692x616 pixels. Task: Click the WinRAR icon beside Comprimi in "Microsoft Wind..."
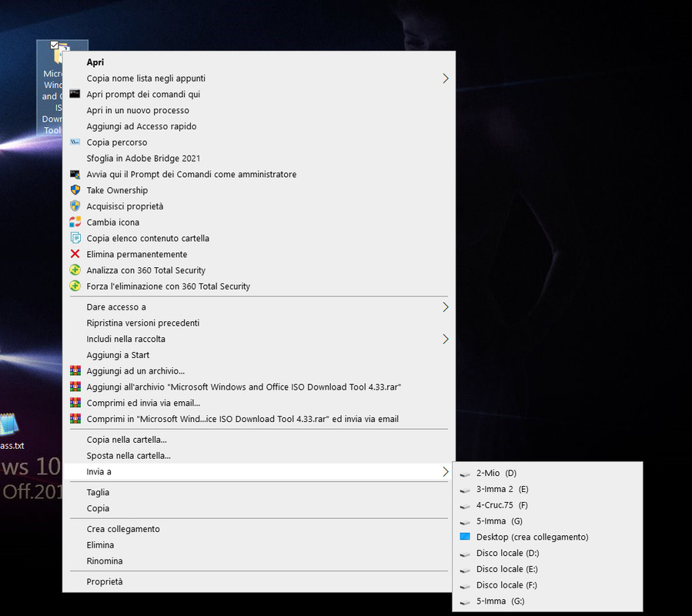(x=75, y=418)
